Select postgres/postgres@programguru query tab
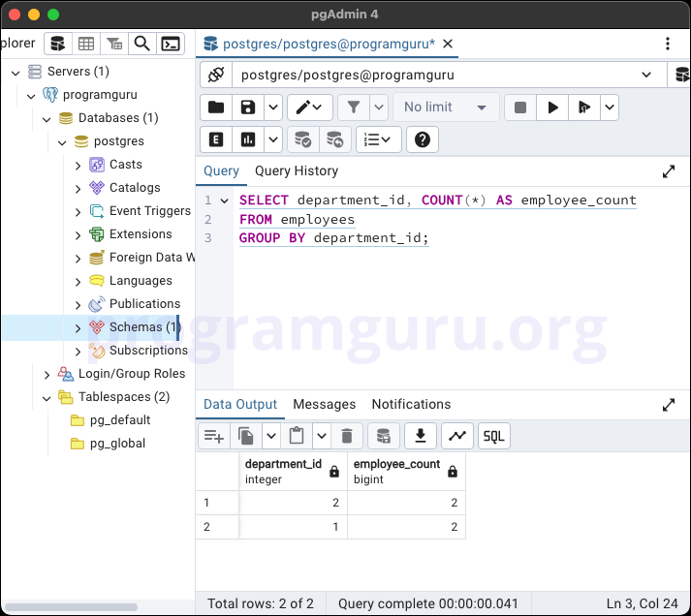The width and height of the screenshot is (691, 616). click(329, 44)
